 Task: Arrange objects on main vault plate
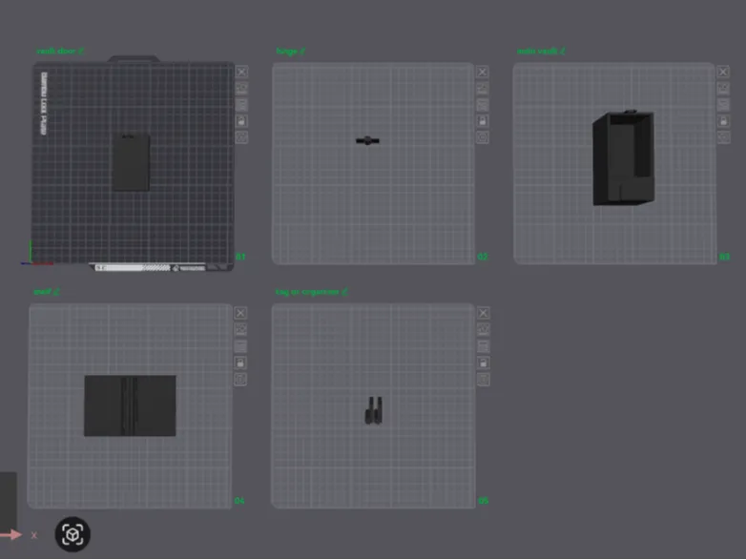pyautogui.click(x=723, y=105)
